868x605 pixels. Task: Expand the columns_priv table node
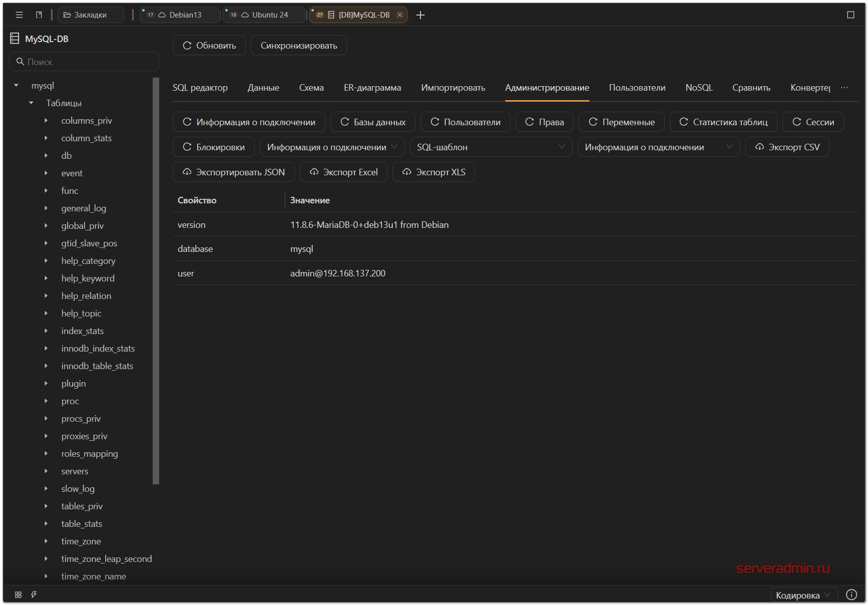46,121
